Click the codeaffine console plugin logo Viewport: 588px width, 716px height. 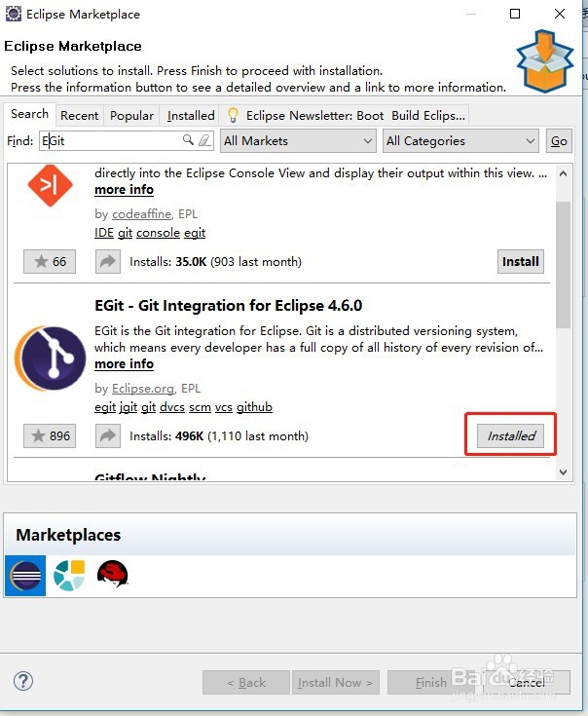50,185
